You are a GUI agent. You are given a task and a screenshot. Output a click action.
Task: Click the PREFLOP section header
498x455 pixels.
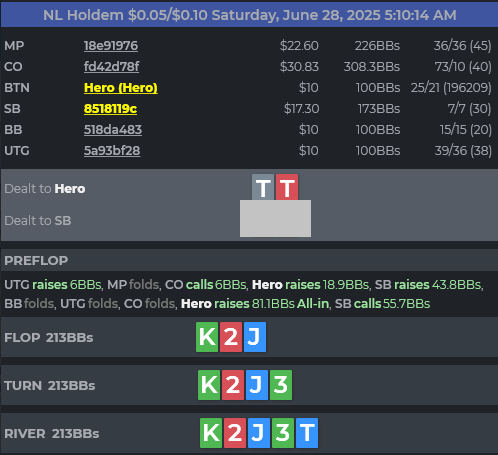tap(249, 260)
